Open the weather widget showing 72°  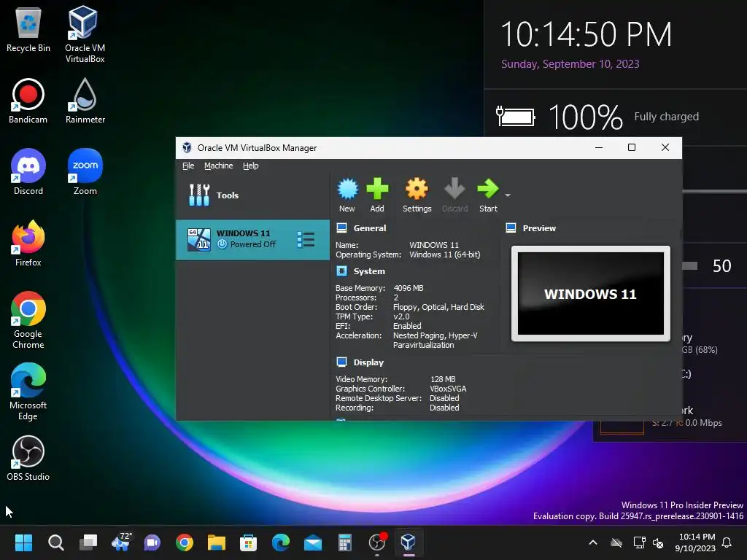point(120,542)
